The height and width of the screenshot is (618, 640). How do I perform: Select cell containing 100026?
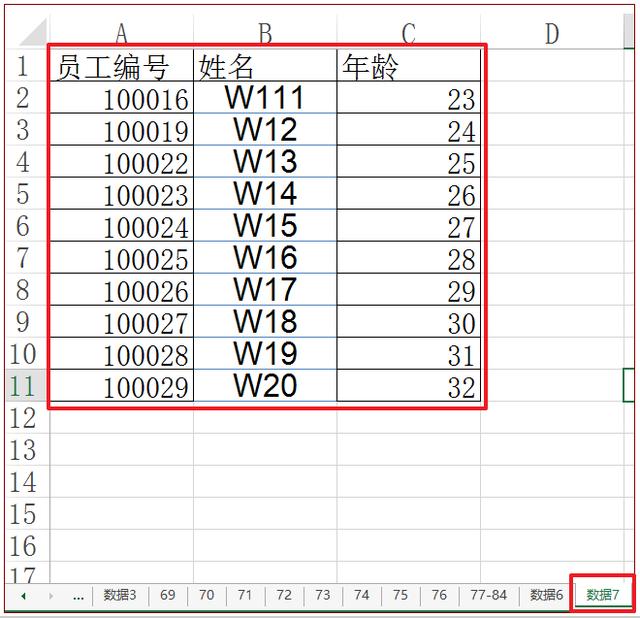point(121,290)
